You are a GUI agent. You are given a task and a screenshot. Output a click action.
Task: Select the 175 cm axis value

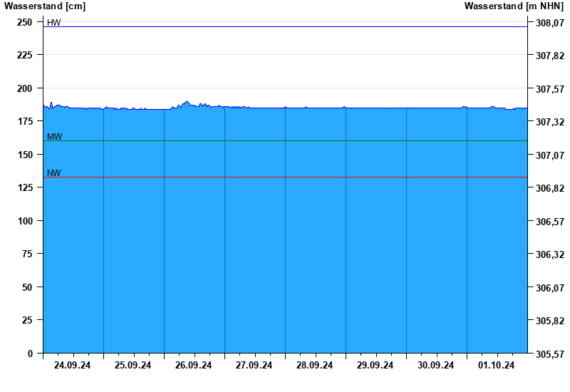pos(25,121)
